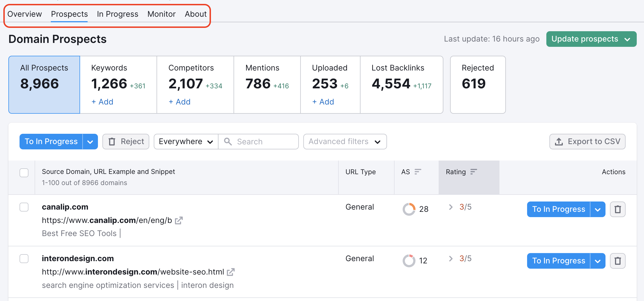
Task: Open canalip.com via its external link icon
Action: 179,220
